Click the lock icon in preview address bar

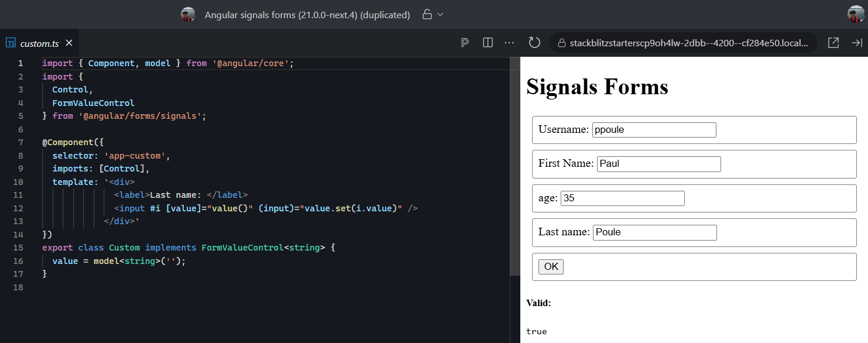tap(562, 43)
